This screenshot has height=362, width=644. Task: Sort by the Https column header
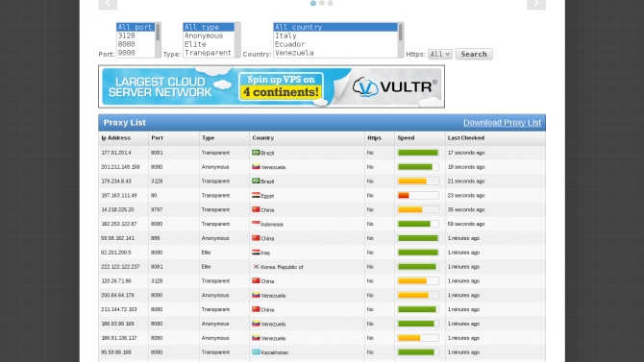[x=374, y=138]
